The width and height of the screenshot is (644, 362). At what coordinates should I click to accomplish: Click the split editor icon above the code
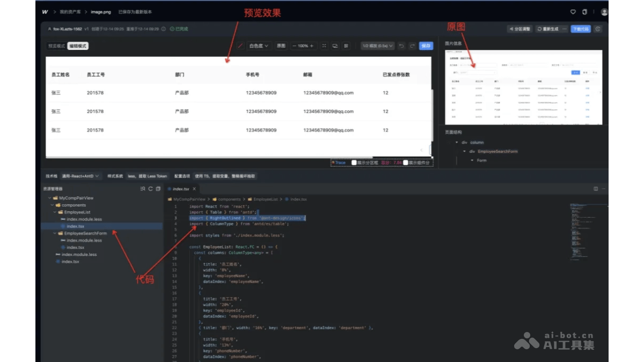point(596,189)
